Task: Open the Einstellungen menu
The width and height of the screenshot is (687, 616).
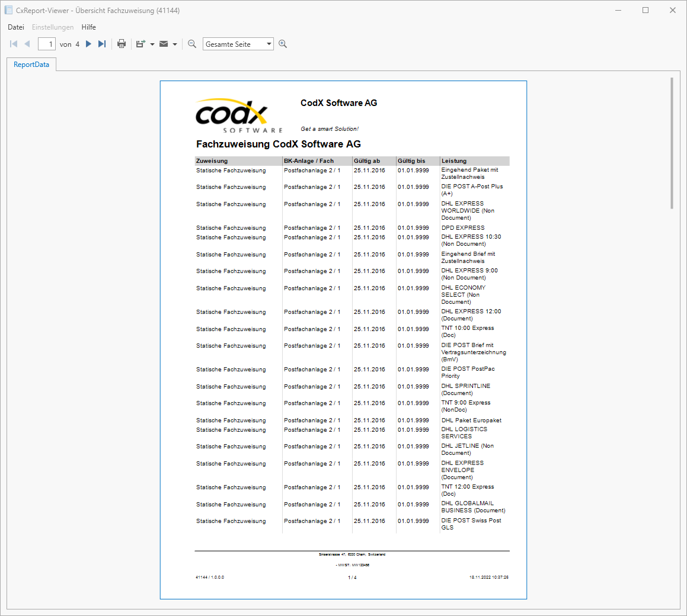Action: click(x=53, y=27)
